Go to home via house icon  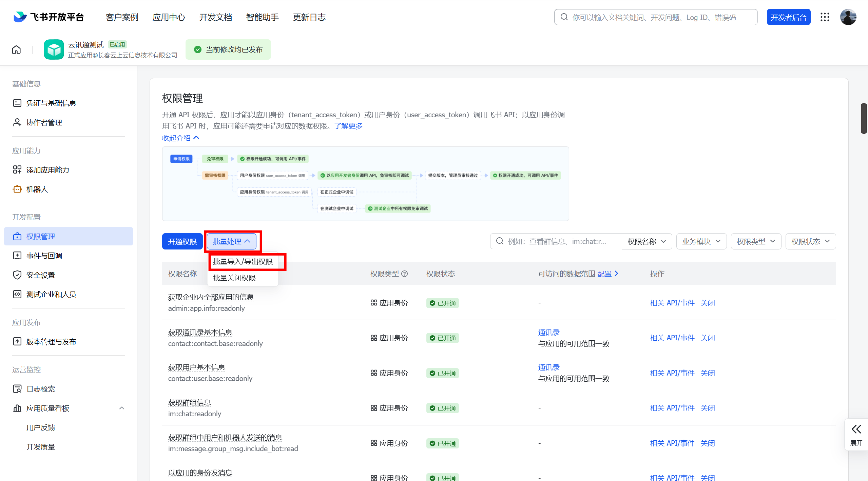(16, 50)
